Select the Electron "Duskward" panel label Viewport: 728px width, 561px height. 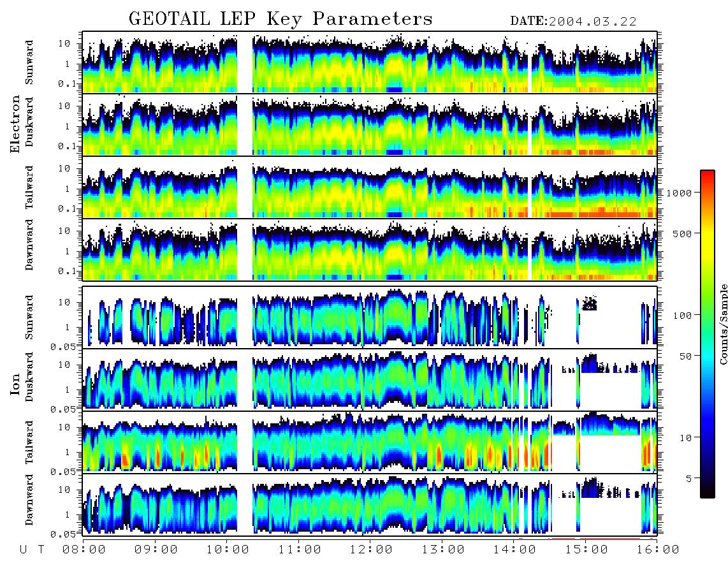[x=29, y=122]
